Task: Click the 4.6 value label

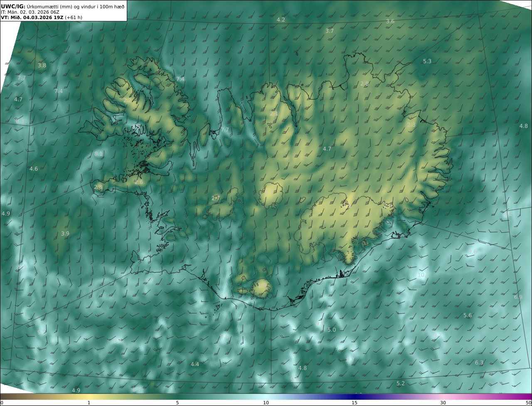Action: point(34,169)
